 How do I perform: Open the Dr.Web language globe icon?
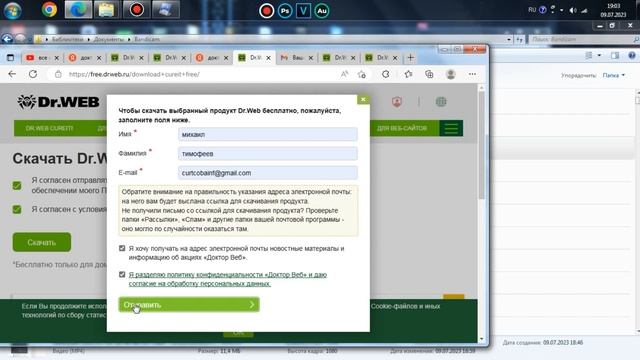click(441, 102)
